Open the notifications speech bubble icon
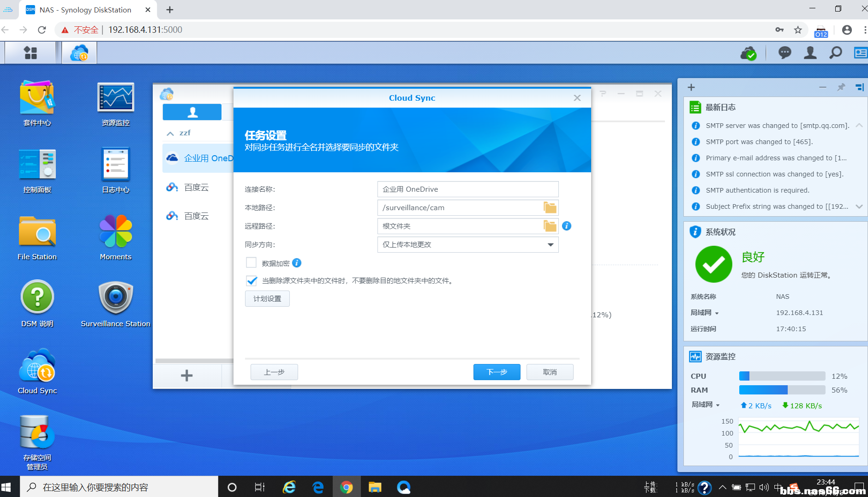 (784, 53)
